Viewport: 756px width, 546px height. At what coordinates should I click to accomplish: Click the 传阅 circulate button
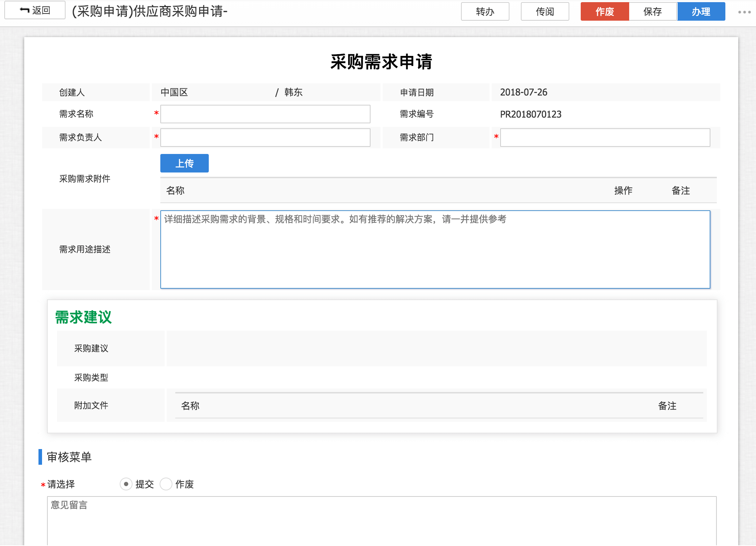pos(545,11)
